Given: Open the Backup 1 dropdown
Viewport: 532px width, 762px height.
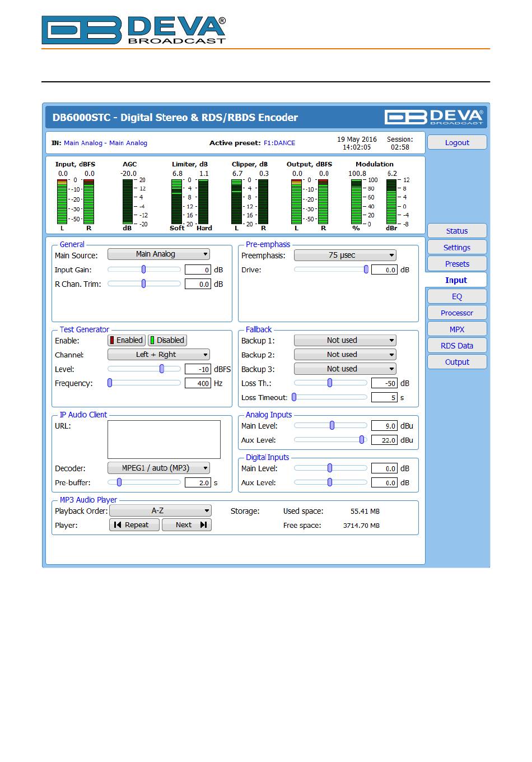Looking at the screenshot, I should click(x=345, y=340).
